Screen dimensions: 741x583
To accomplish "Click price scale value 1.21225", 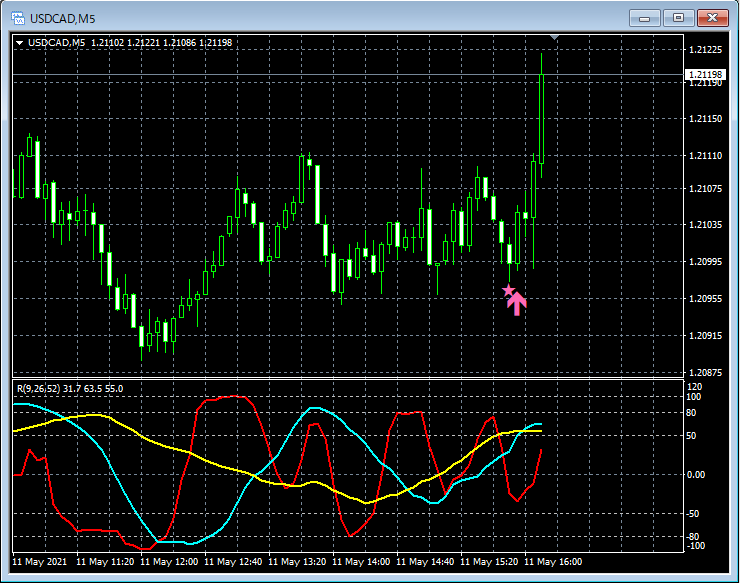I will coord(706,50).
